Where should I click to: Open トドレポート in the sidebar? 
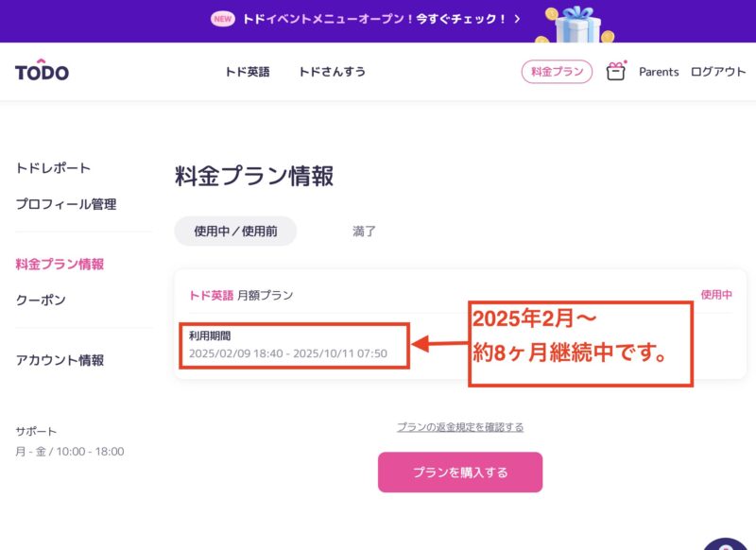click(53, 168)
